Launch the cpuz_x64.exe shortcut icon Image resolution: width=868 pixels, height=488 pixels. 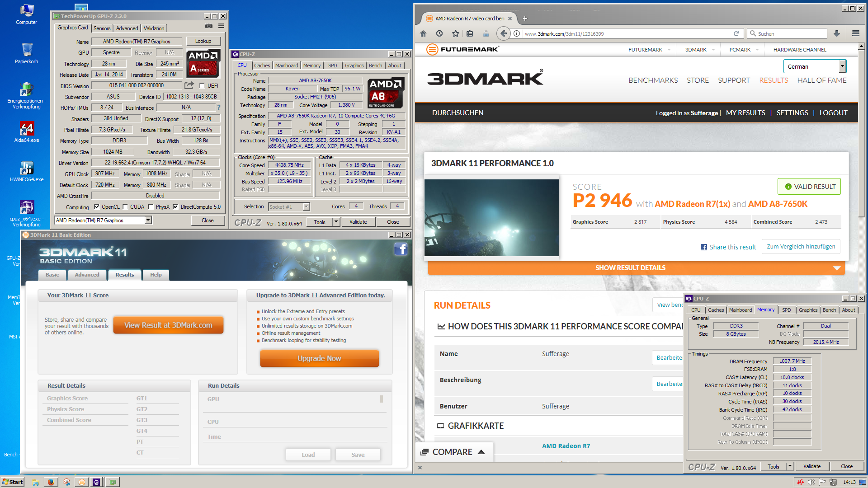point(26,213)
